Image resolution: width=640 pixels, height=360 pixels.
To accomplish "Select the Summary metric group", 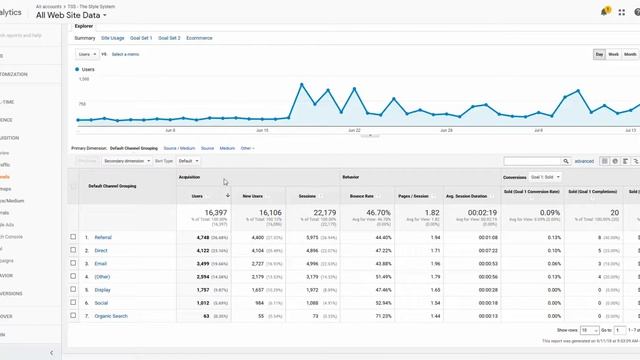I will [x=84, y=38].
